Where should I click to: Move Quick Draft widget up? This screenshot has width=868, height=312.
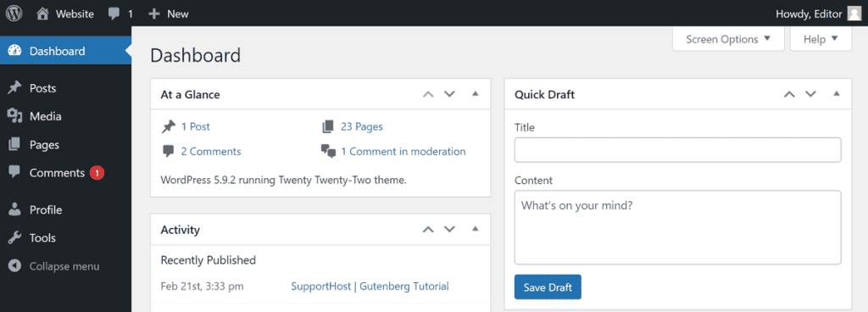789,94
